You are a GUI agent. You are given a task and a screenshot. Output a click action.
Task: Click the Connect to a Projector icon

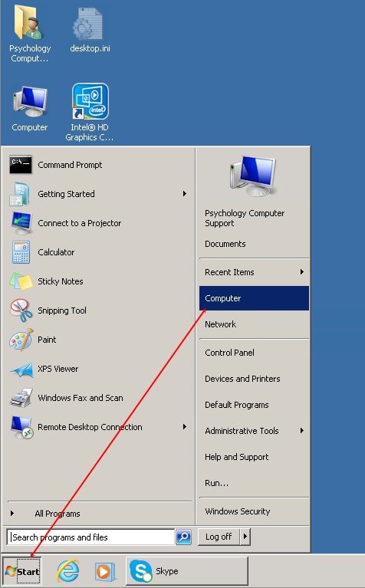[21, 223]
